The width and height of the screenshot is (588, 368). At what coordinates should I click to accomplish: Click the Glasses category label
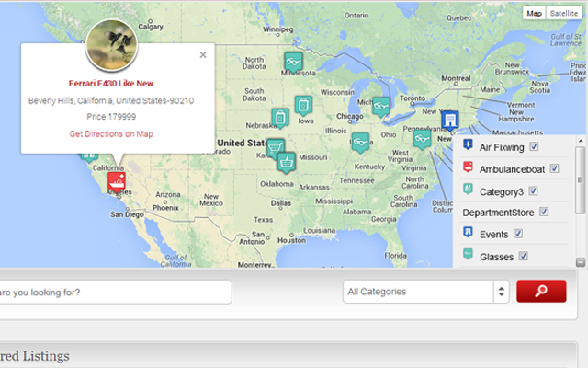(x=496, y=257)
